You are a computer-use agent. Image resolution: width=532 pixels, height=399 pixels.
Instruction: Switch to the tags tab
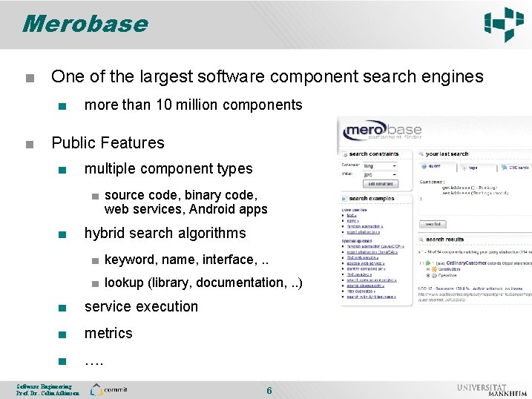[478, 168]
